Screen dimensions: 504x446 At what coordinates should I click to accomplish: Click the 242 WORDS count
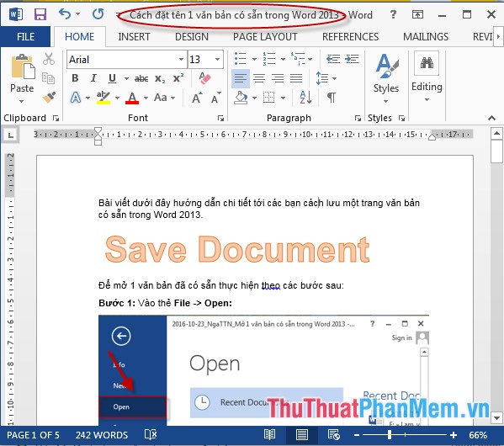tap(102, 435)
